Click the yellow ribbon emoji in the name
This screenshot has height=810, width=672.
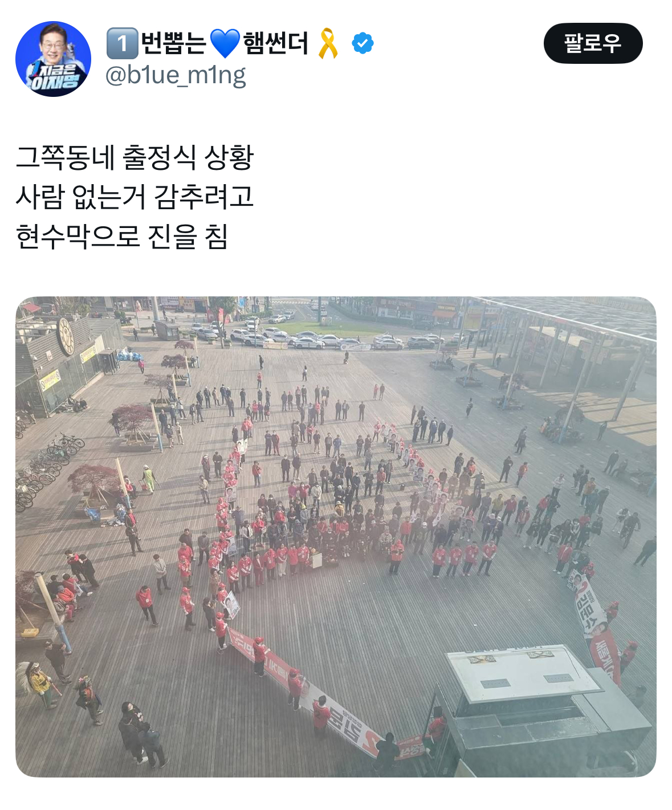pyautogui.click(x=328, y=43)
